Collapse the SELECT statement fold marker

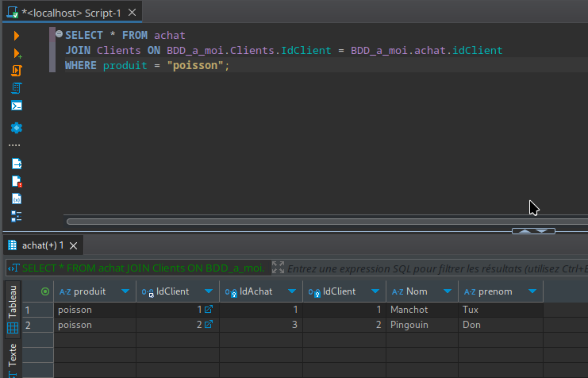[59, 35]
